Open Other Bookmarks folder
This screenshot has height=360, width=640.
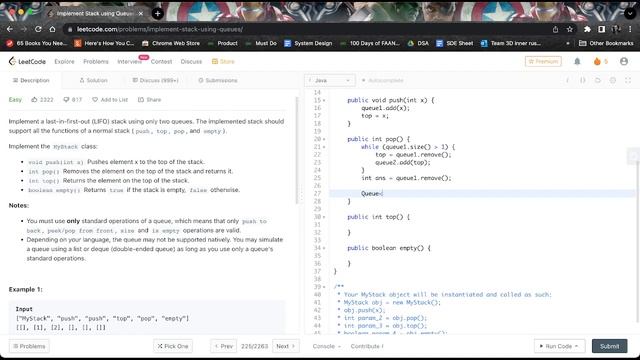coord(606,43)
